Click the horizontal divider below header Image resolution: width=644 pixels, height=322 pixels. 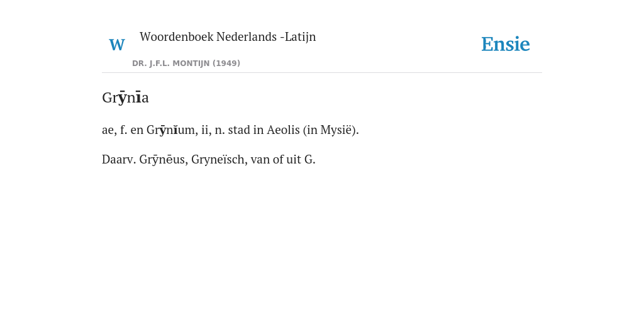click(x=322, y=73)
